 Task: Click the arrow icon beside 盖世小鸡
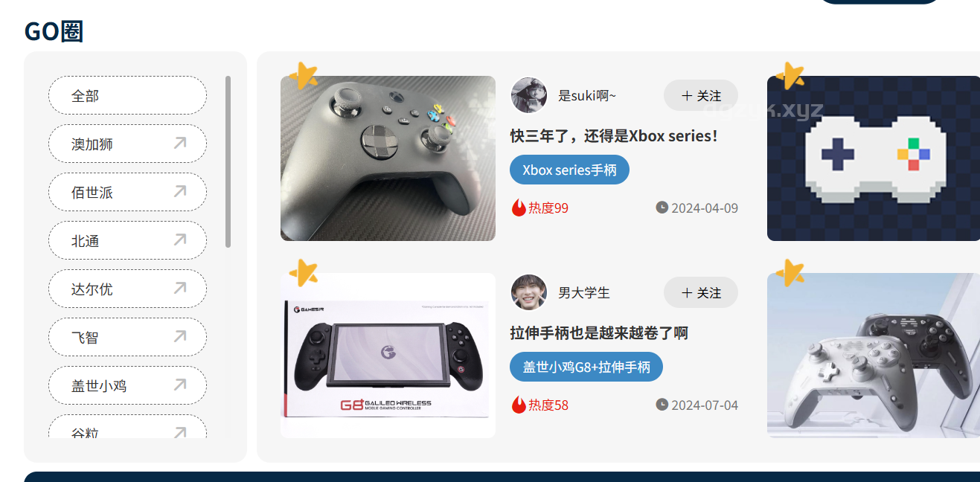pyautogui.click(x=179, y=385)
